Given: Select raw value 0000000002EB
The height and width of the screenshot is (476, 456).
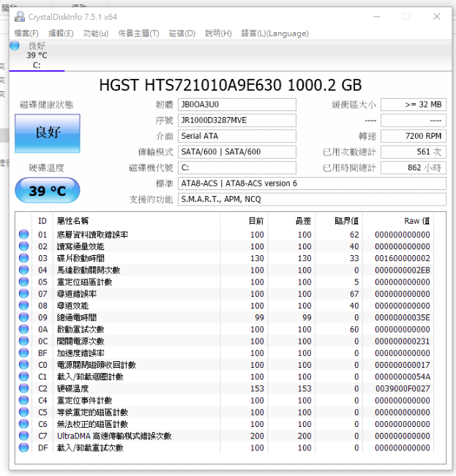Looking at the screenshot, I should [x=403, y=271].
